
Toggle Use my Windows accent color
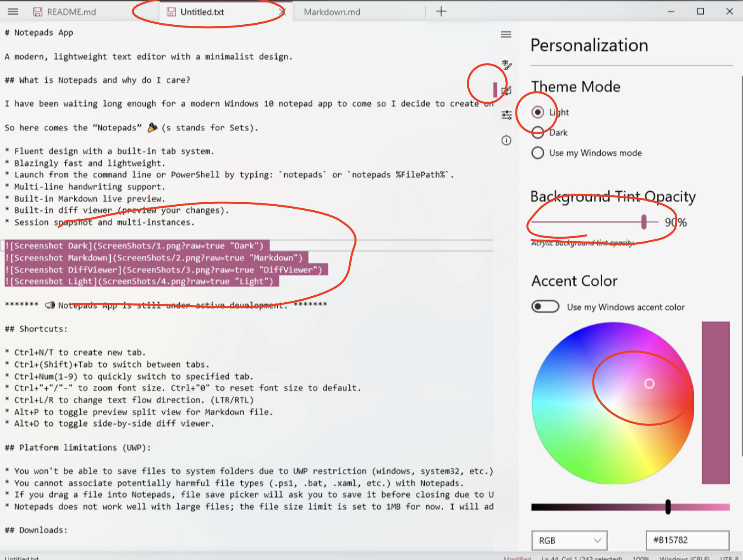(545, 307)
